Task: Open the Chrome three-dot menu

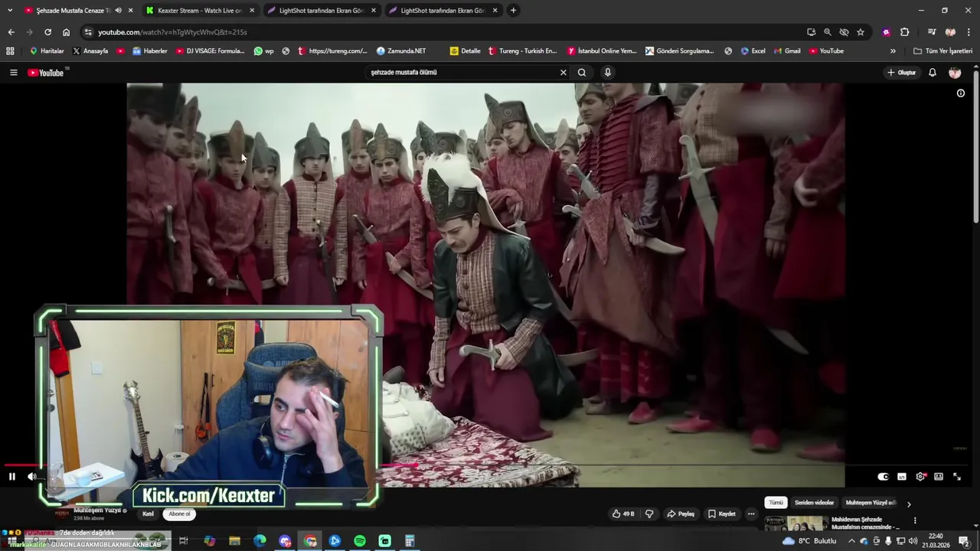Action: click(969, 32)
